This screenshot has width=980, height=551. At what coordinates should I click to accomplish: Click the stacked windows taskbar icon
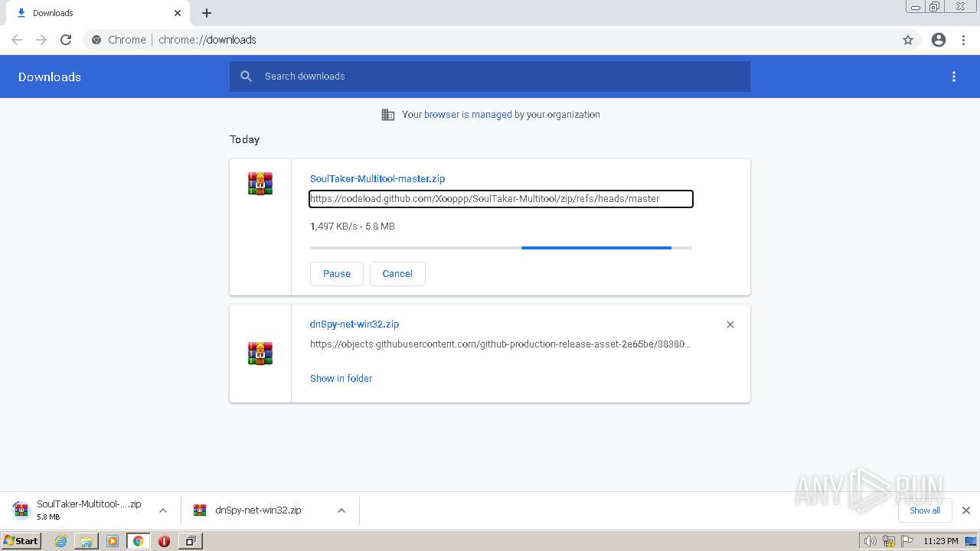click(190, 541)
